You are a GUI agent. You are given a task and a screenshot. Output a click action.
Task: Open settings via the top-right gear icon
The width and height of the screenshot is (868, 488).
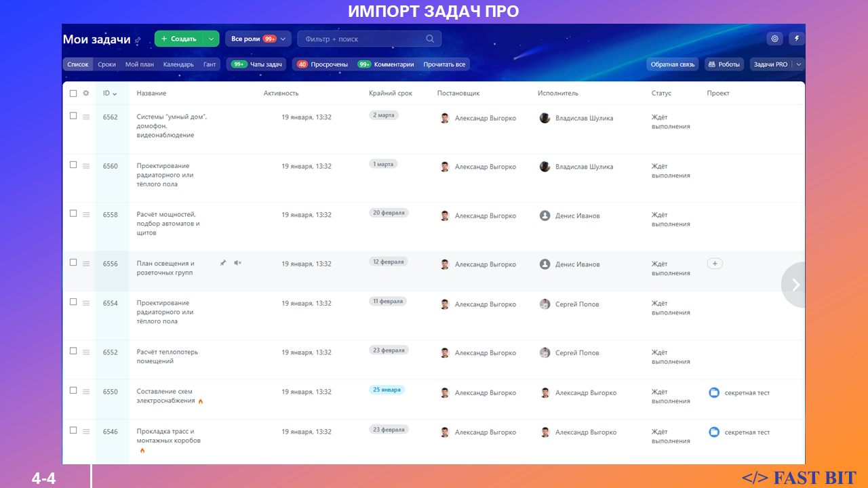pos(775,39)
